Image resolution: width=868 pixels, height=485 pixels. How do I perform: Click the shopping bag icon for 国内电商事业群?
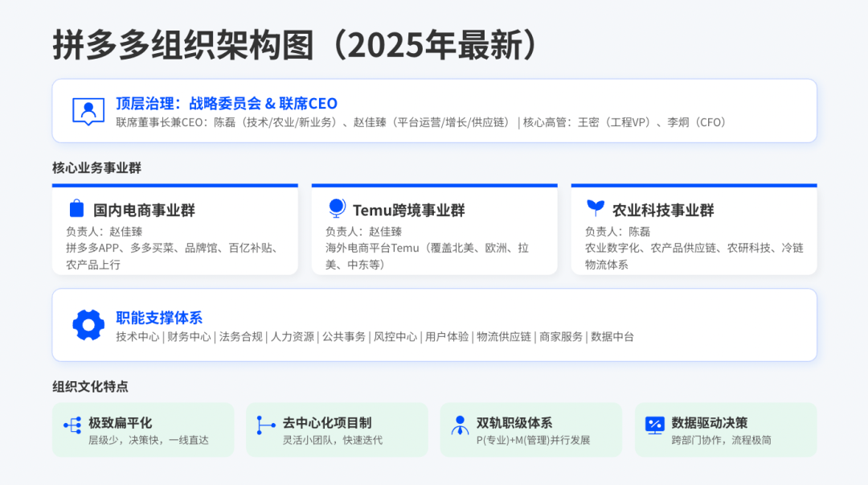pyautogui.click(x=76, y=209)
